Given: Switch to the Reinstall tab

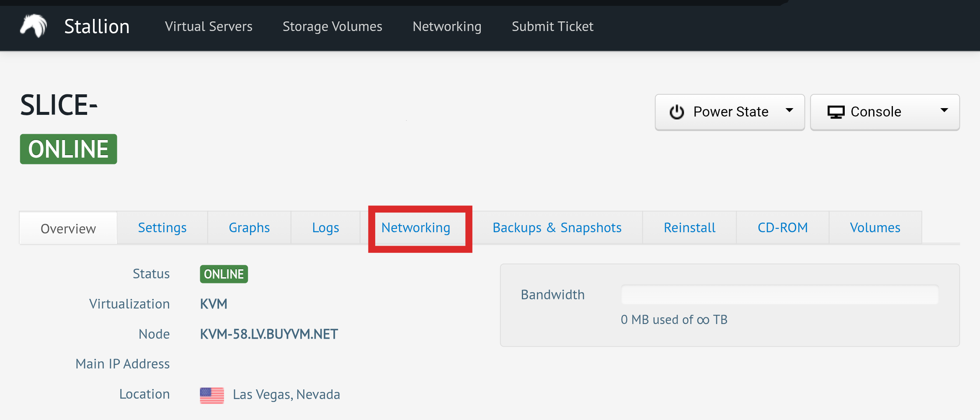Looking at the screenshot, I should 689,228.
